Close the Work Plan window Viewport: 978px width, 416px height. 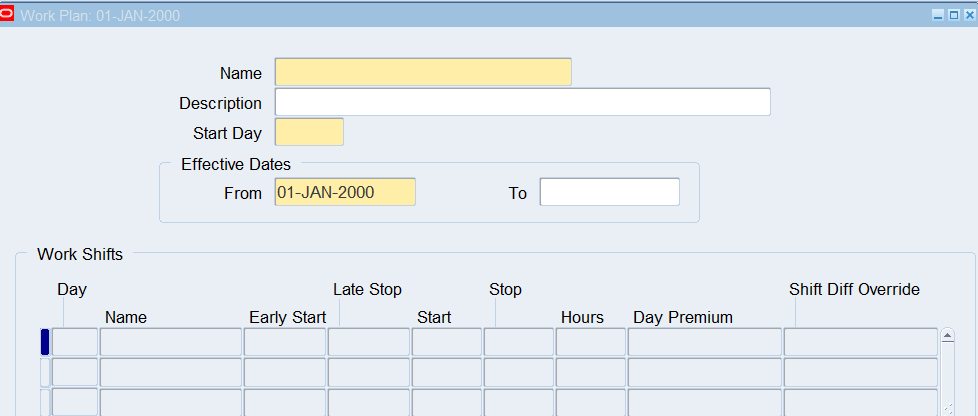967,16
